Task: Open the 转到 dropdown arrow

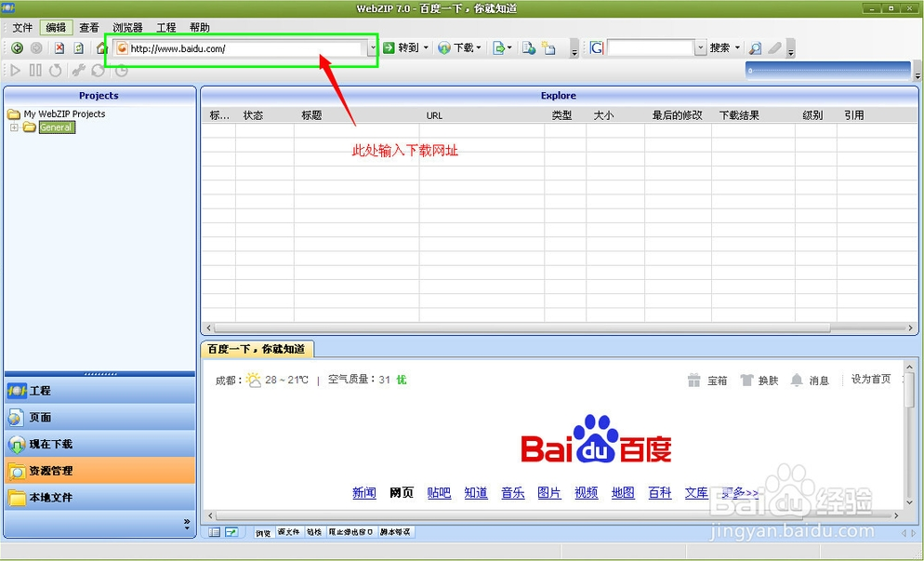Action: 426,47
